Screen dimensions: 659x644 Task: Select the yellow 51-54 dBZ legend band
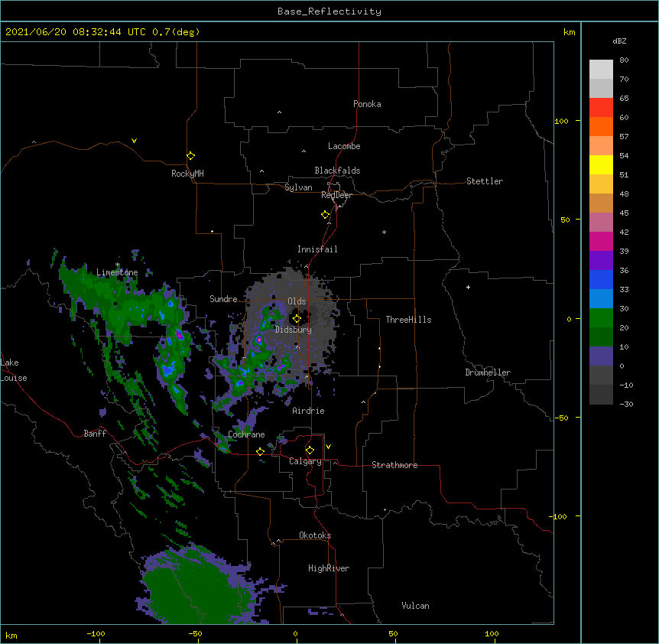[x=601, y=164]
